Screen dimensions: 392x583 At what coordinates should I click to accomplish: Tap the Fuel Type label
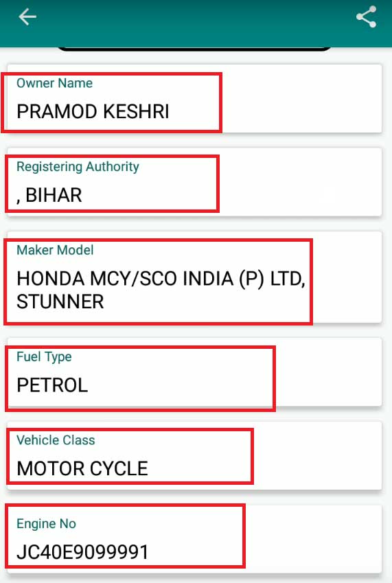coord(44,357)
